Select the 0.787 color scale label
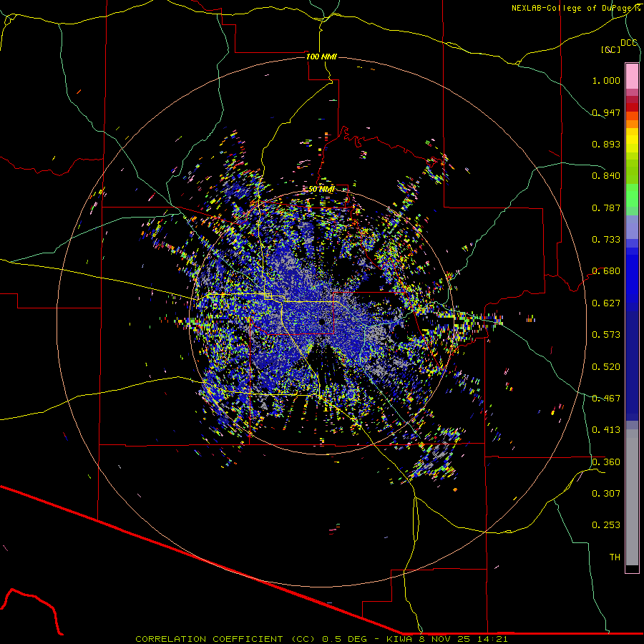The height and width of the screenshot is (644, 644). click(x=606, y=208)
